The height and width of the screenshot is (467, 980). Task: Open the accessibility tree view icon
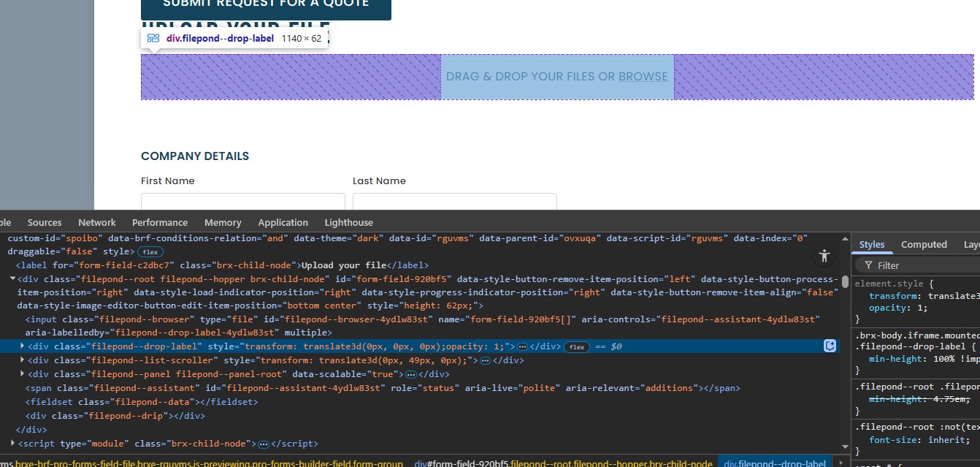tap(824, 256)
